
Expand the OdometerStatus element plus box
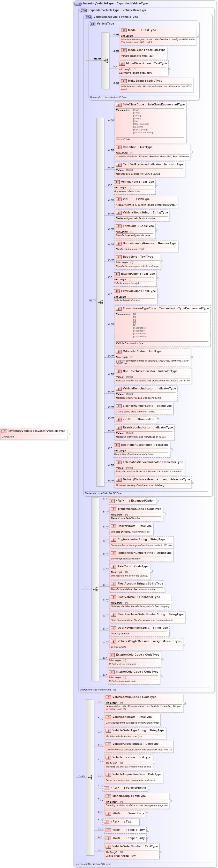pyautogui.click(x=192, y=358)
